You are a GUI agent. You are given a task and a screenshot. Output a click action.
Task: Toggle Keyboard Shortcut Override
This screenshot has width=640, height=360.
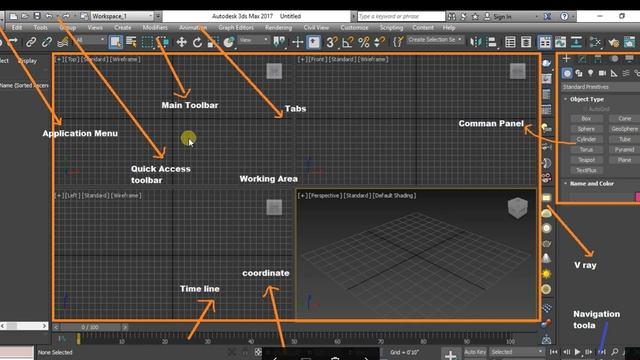pos(314,42)
